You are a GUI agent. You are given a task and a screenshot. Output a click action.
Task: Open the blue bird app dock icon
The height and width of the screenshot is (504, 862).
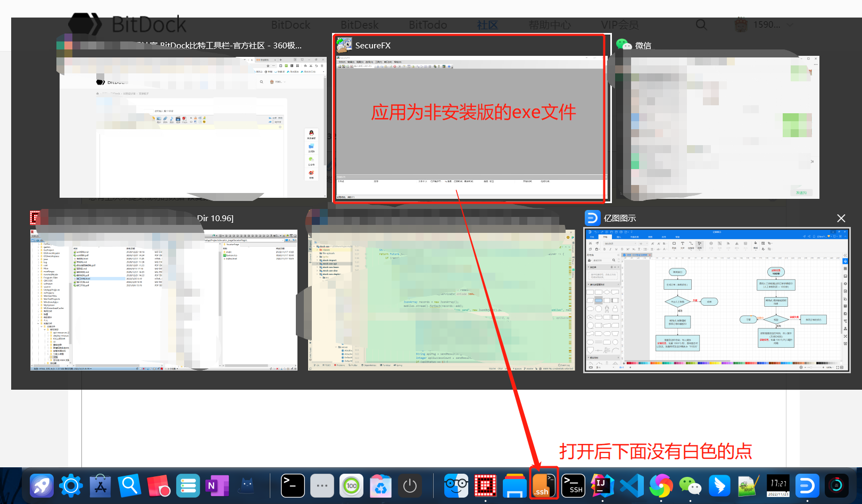pos(719,486)
